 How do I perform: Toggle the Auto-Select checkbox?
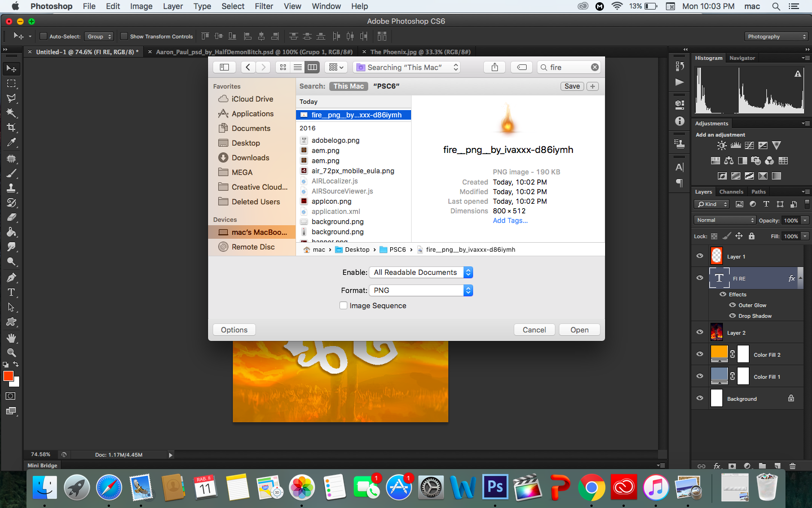(43, 37)
